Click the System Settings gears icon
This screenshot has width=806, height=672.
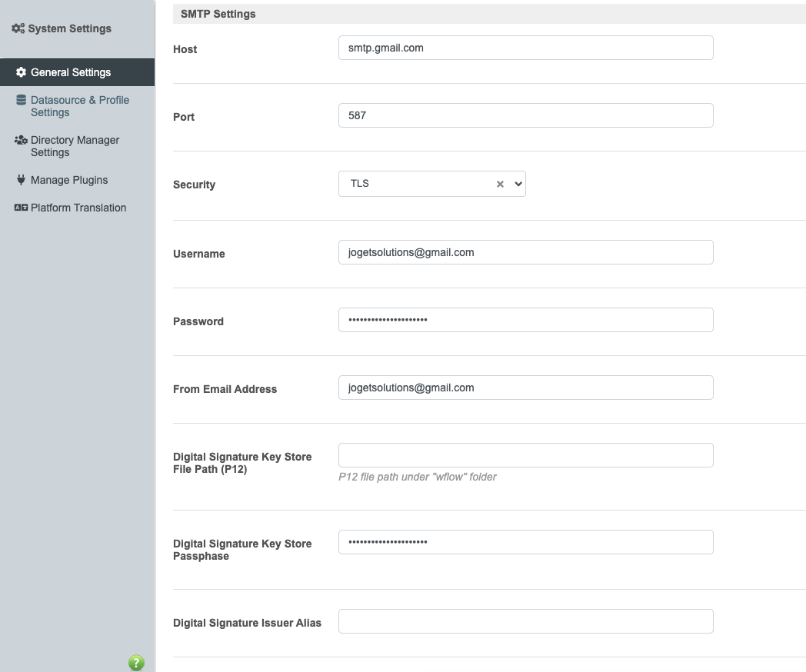pyautogui.click(x=18, y=28)
